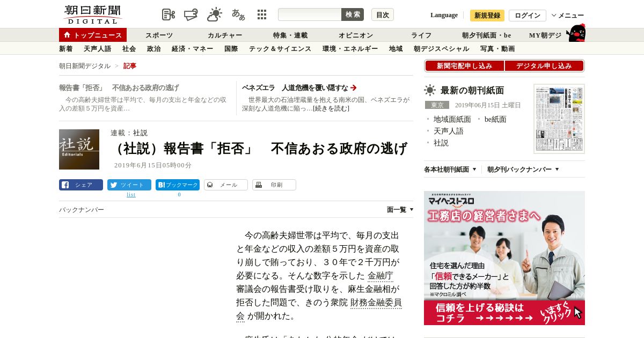Image resolution: width=644 pixels, height=338 pixels.
Task: Open Language link
Action: coord(444,15)
